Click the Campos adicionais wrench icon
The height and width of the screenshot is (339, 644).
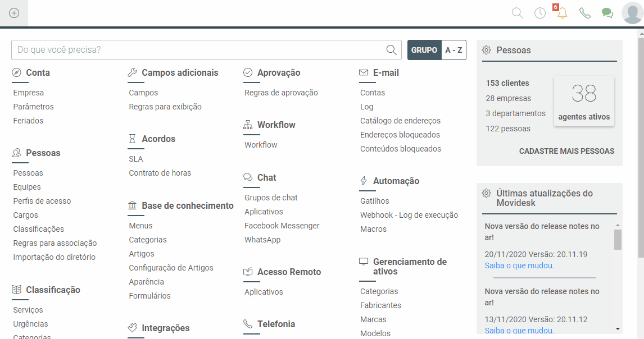(132, 72)
